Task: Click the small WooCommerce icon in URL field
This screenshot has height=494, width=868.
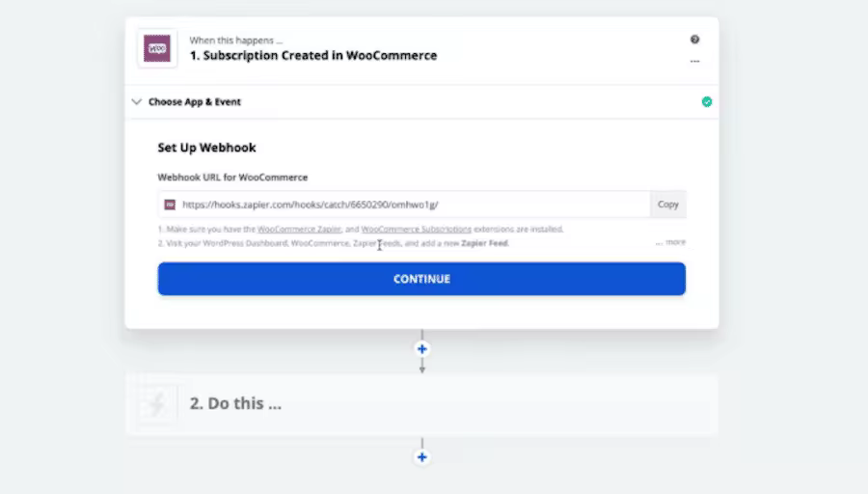Action: (x=170, y=205)
